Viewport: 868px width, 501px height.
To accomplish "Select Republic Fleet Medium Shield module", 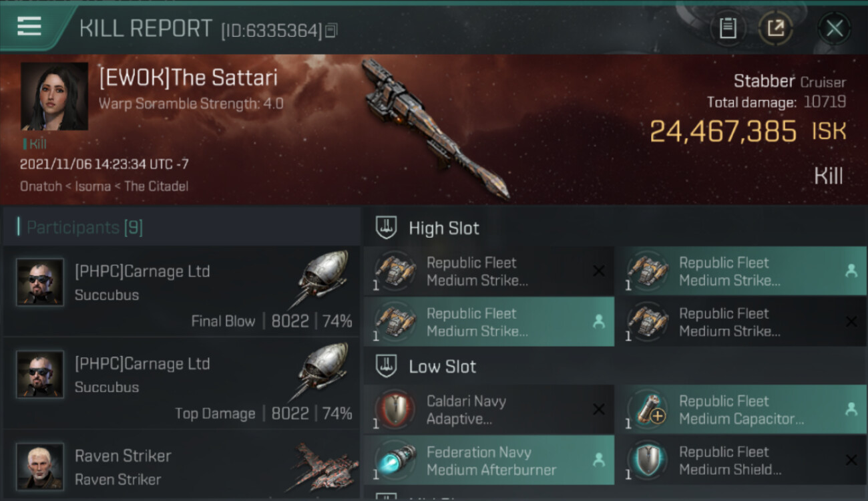I will 741,460.
